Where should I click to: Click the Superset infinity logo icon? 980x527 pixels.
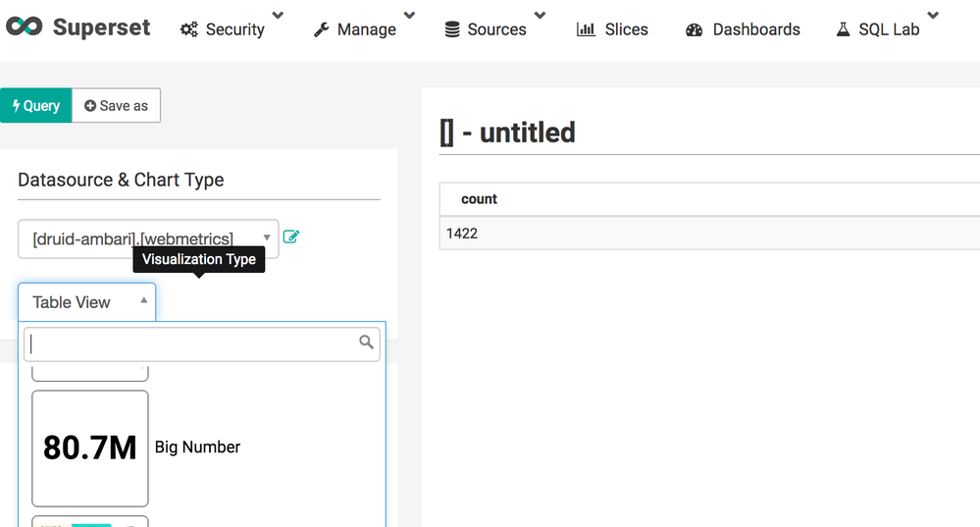pos(24,27)
